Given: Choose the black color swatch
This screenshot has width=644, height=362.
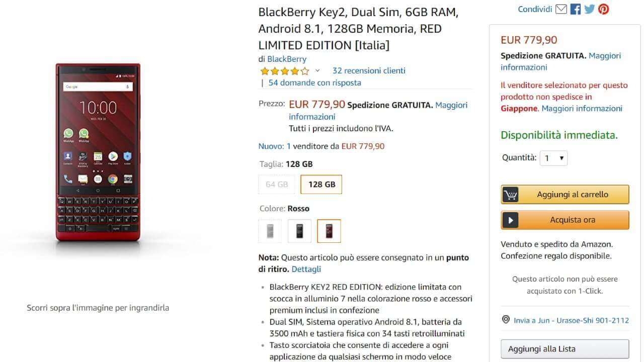Looking at the screenshot, I should pyautogui.click(x=299, y=231).
